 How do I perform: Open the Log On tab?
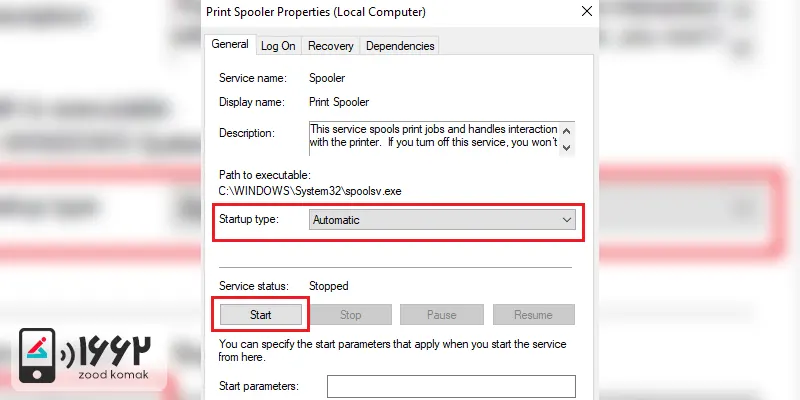pyautogui.click(x=278, y=46)
